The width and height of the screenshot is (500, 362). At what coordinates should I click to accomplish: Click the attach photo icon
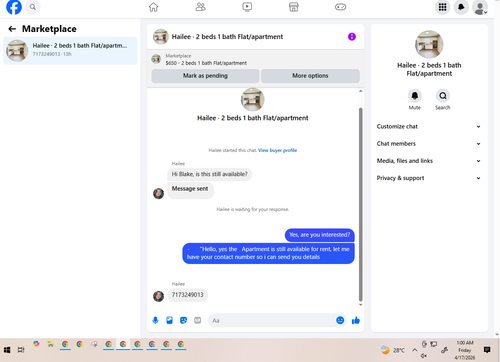pyautogui.click(x=169, y=320)
